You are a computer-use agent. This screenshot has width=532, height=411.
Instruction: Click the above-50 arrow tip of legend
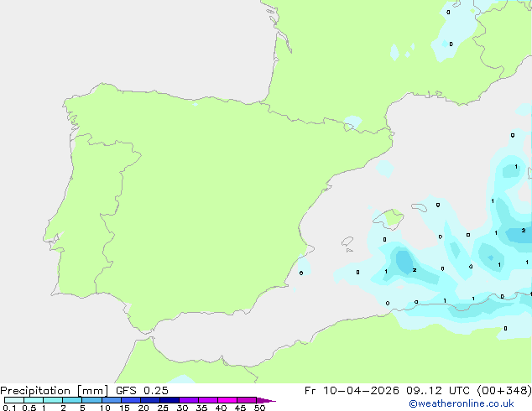click(266, 400)
